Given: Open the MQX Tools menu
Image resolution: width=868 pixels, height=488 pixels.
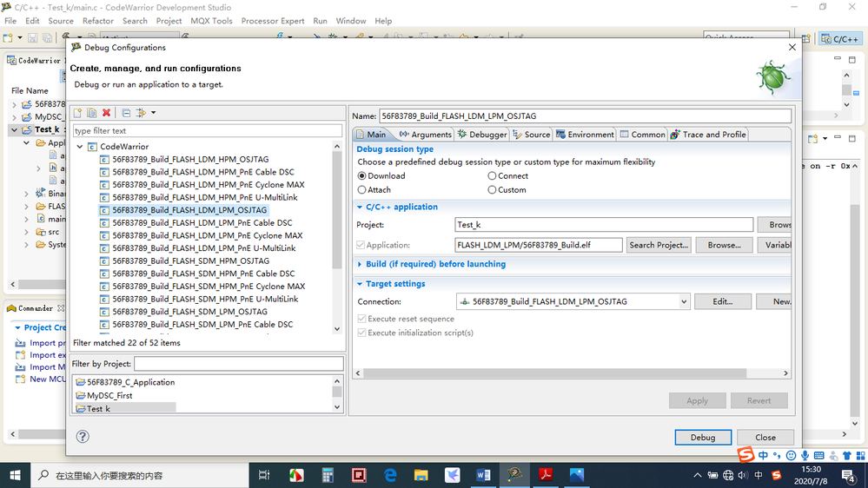Looking at the screenshot, I should [x=211, y=21].
